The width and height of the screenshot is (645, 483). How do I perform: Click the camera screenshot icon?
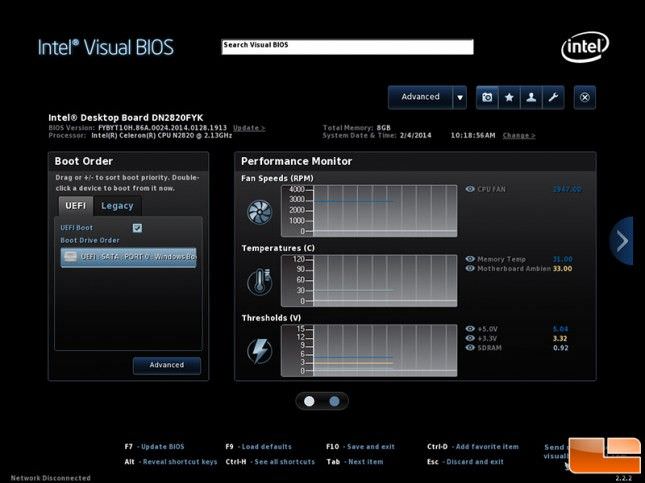pyautogui.click(x=487, y=97)
